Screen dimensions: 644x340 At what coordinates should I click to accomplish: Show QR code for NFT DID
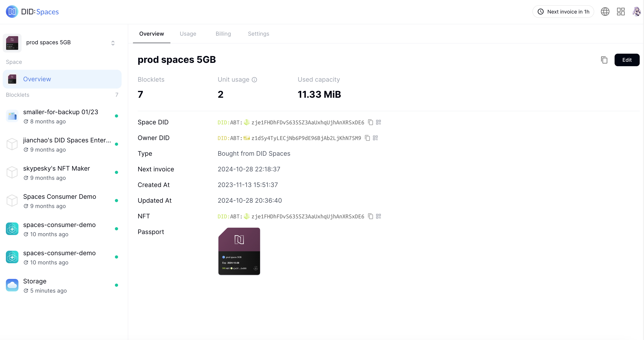(x=378, y=216)
